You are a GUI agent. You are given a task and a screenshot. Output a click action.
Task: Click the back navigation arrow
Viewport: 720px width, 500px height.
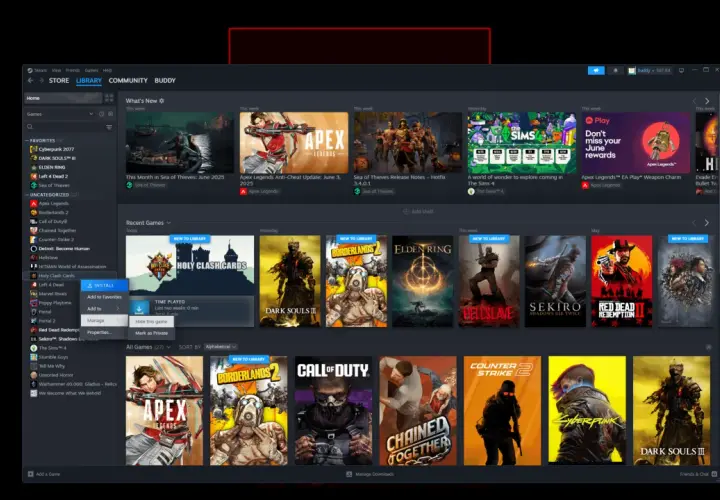[30, 80]
